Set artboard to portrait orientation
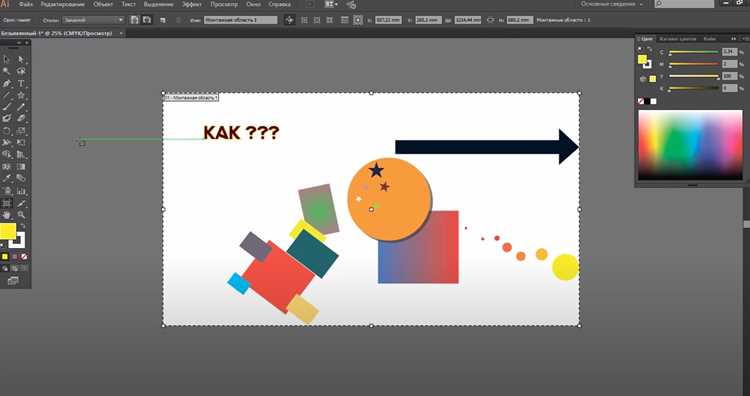This screenshot has width=750, height=396. pyautogui.click(x=135, y=20)
